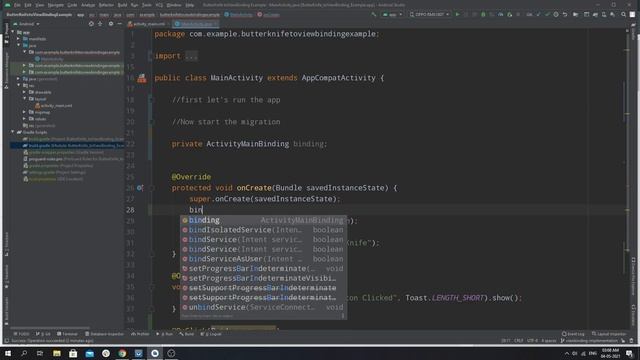640x360 pixels.
Task: Open the Profiler tool window
Action: point(140,334)
